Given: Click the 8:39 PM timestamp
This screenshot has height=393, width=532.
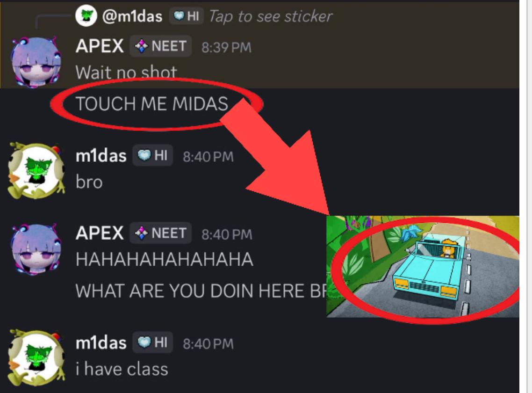Looking at the screenshot, I should 226,48.
